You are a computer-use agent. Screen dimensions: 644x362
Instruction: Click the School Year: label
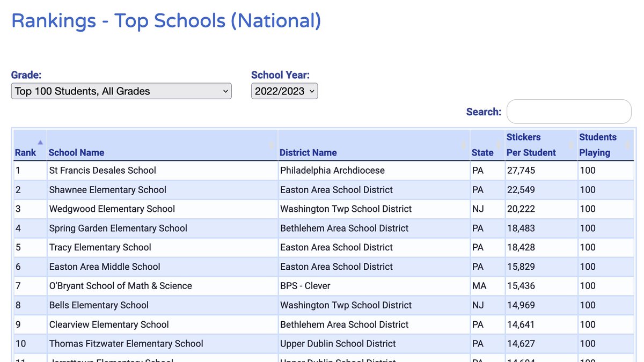[x=281, y=75]
